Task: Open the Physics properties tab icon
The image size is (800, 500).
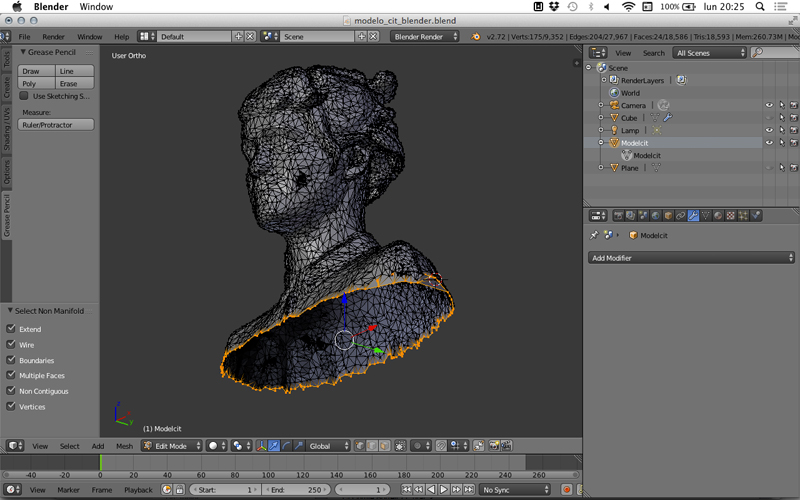Action: click(x=756, y=216)
